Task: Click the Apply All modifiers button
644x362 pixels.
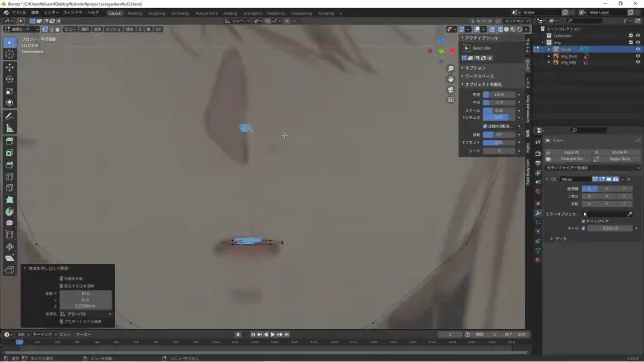Action: [x=571, y=152]
